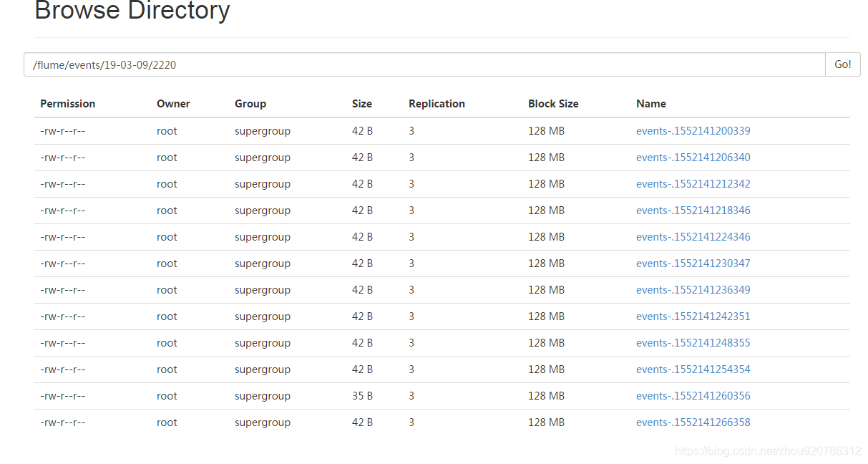Viewport: 868px width, 464px height.
Task: Click the Browse Directory heading
Action: [x=132, y=11]
